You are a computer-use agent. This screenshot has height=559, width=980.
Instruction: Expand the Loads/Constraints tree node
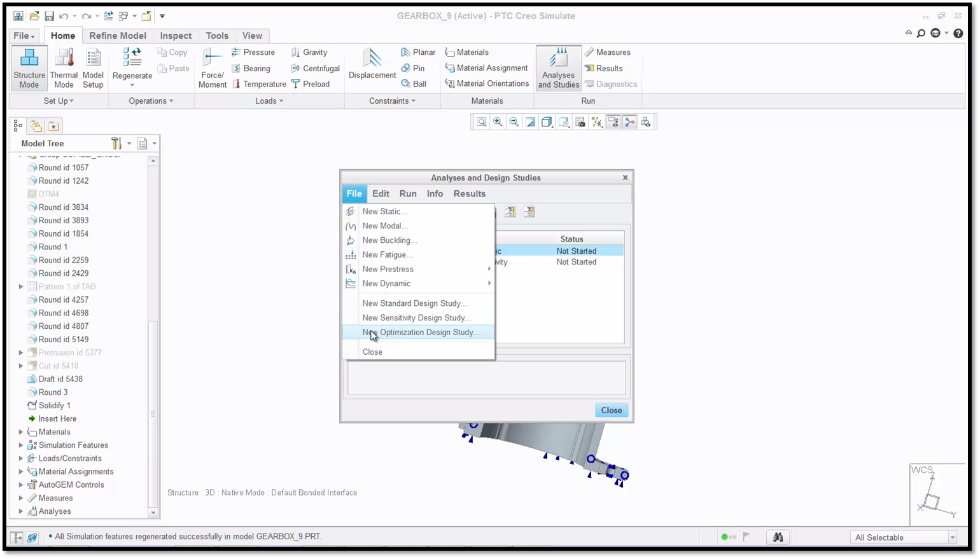[x=21, y=459]
